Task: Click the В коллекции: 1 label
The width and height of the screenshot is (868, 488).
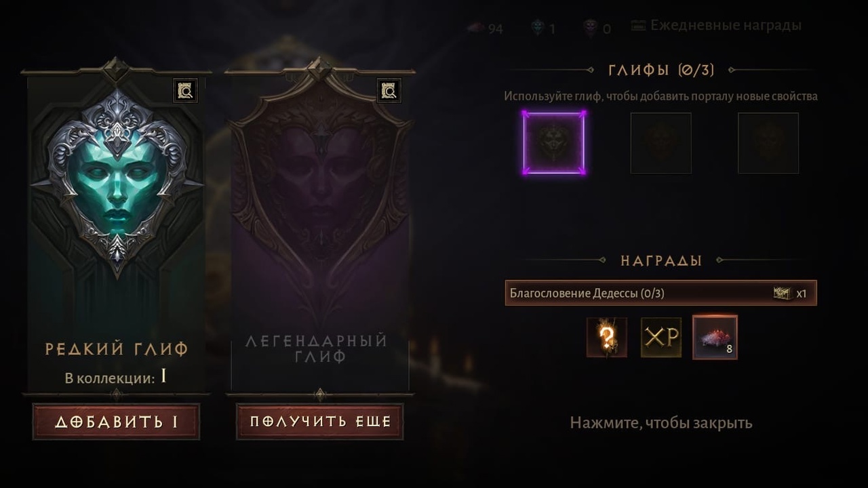Action: tap(116, 378)
